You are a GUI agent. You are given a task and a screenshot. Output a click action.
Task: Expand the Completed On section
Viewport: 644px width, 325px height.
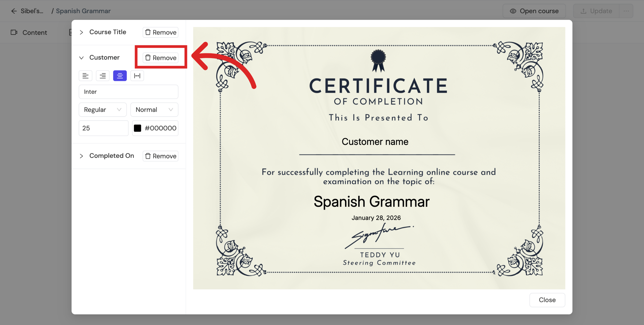coord(81,156)
